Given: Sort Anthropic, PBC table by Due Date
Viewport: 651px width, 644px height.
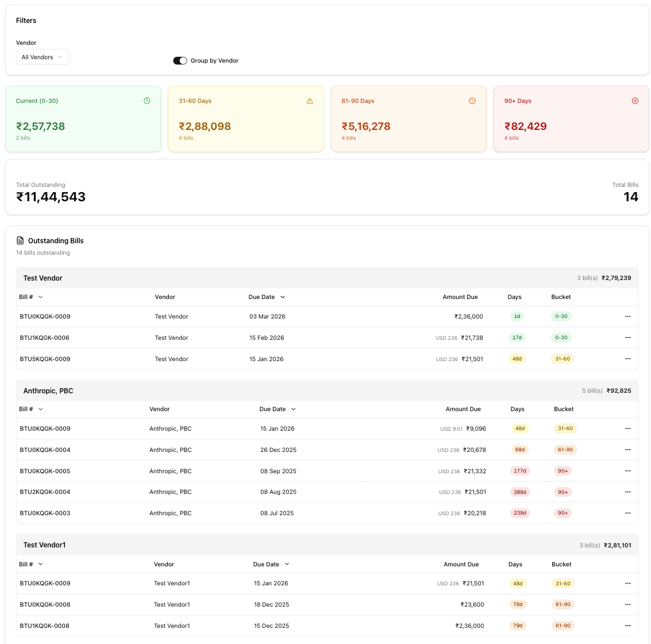Looking at the screenshot, I should [x=278, y=409].
